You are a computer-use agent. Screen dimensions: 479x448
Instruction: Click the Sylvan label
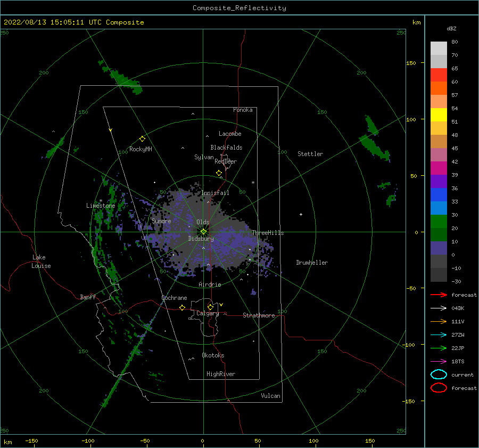click(x=204, y=157)
